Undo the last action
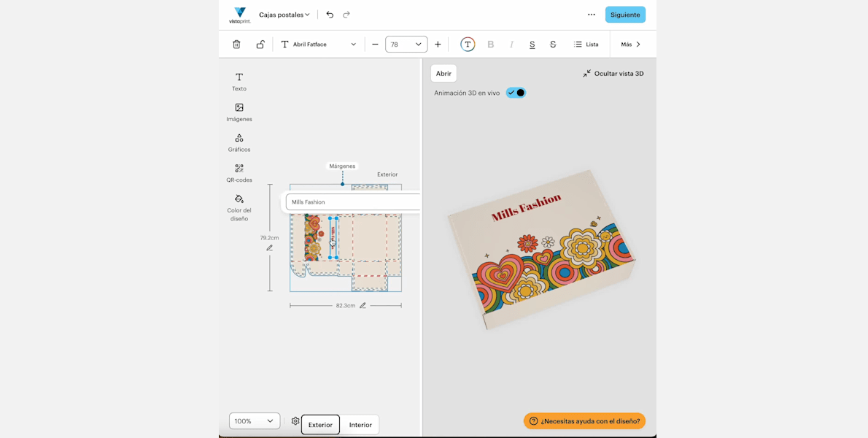 pyautogui.click(x=330, y=15)
